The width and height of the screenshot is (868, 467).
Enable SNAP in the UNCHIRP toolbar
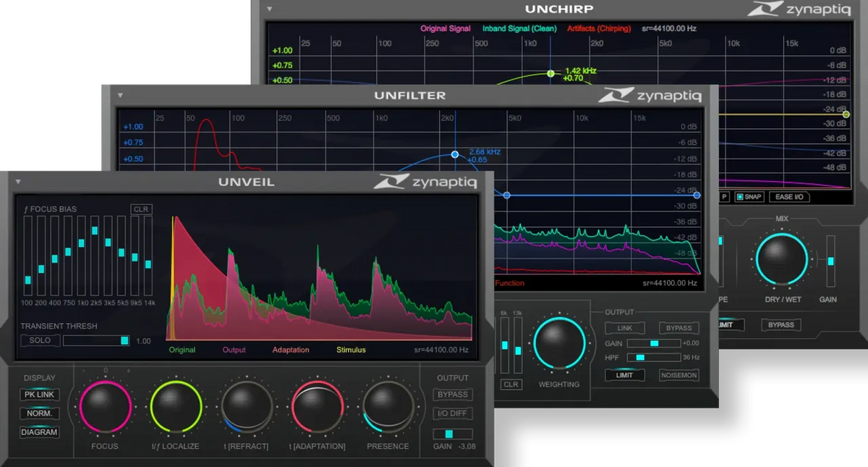749,196
